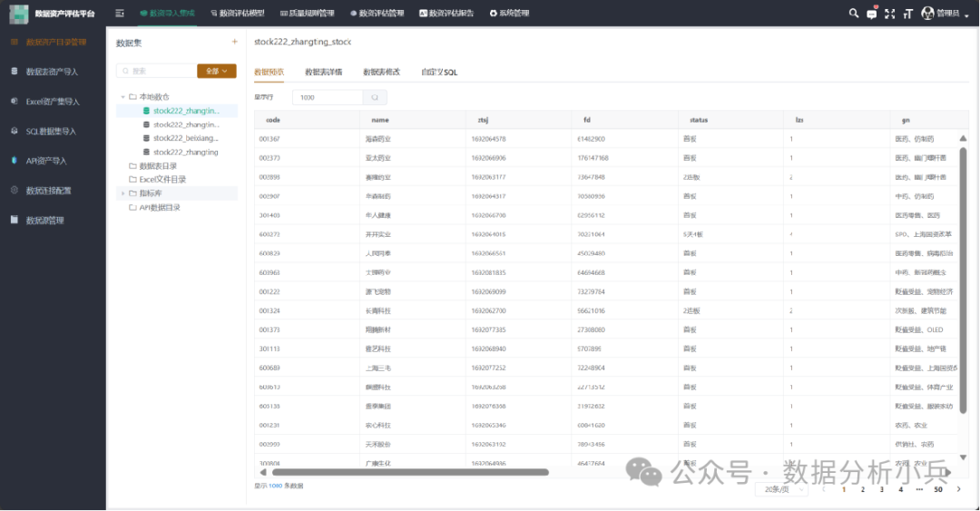Click the 数据源管理 sidebar icon

[x=14, y=220]
